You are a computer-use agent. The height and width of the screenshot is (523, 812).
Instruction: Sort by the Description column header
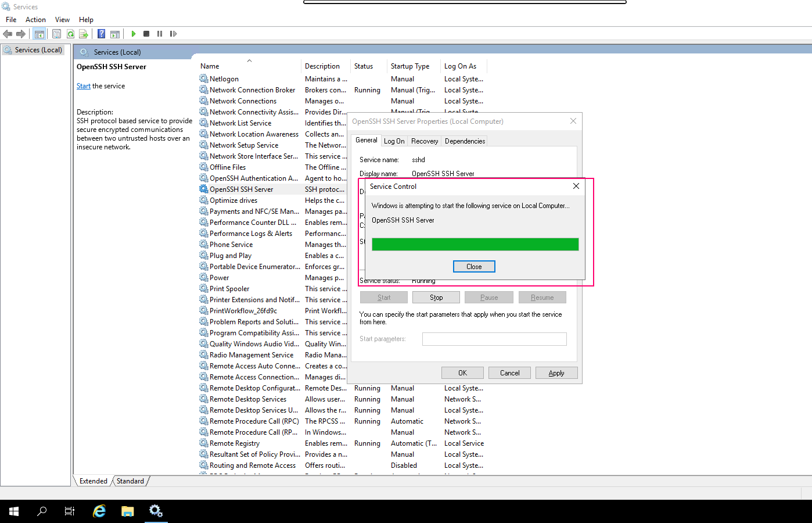(326, 66)
